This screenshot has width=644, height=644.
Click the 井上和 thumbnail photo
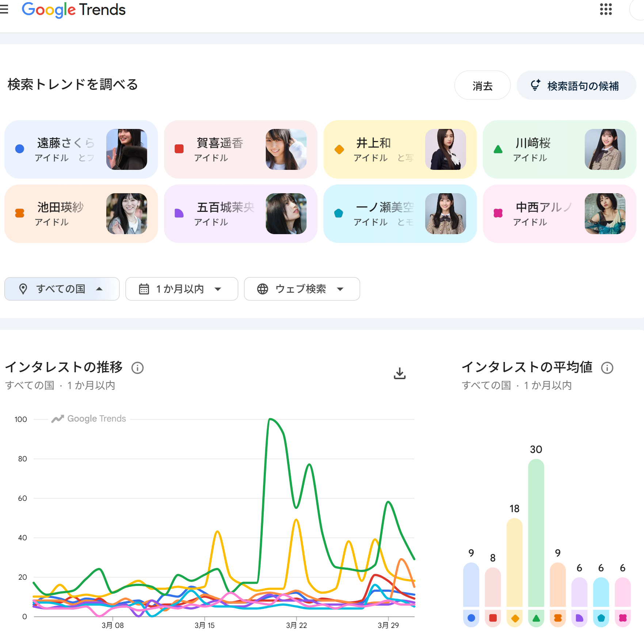[x=445, y=149]
